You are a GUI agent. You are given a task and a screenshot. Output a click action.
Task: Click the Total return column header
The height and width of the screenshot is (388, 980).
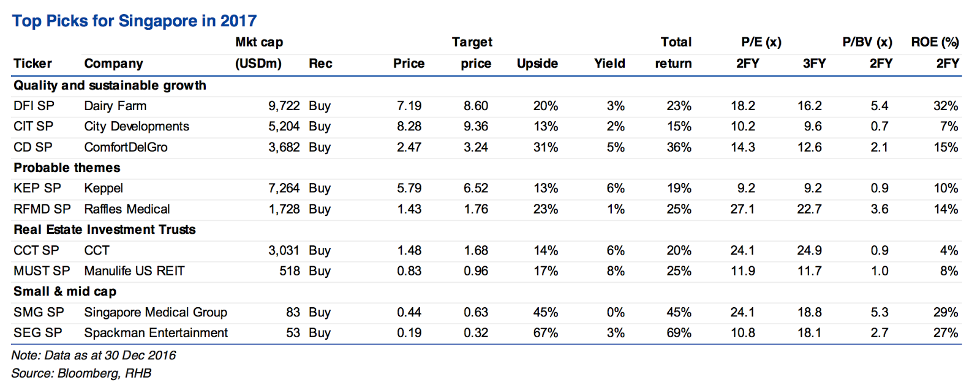pos(674,53)
